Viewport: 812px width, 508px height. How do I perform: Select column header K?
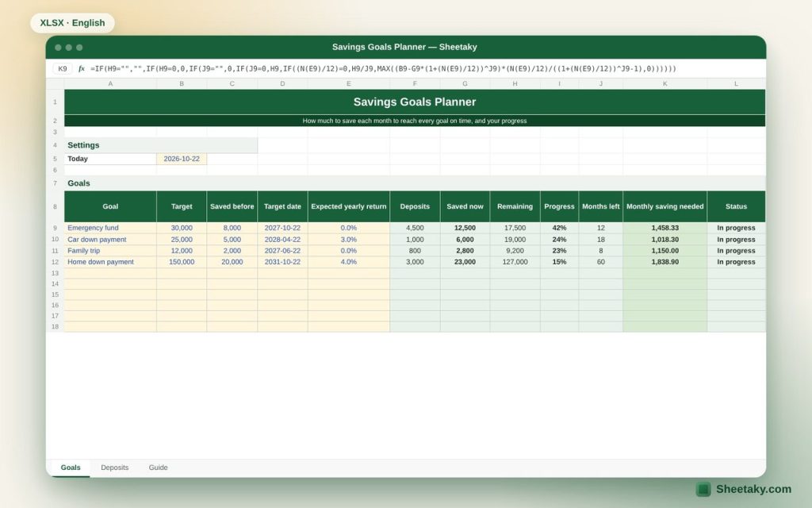click(665, 83)
